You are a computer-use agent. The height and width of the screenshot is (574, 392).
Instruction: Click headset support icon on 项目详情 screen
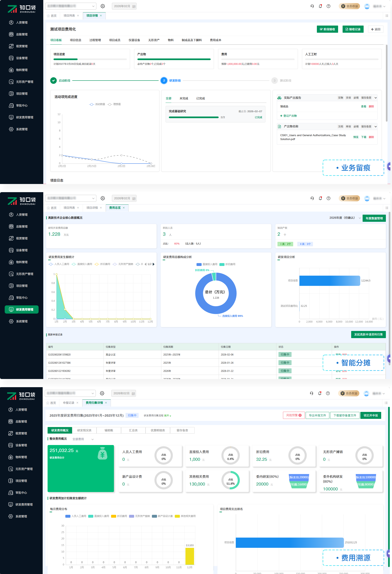(x=312, y=6)
